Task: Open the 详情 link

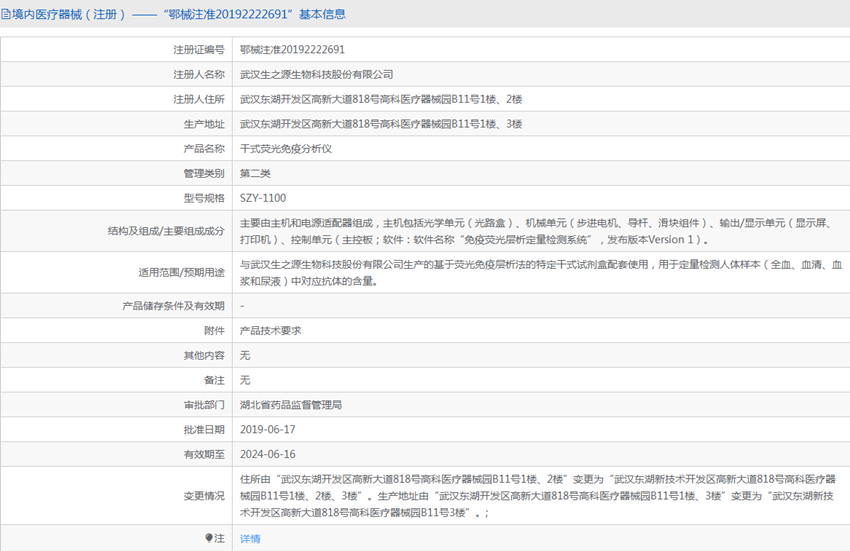Action: tap(250, 539)
